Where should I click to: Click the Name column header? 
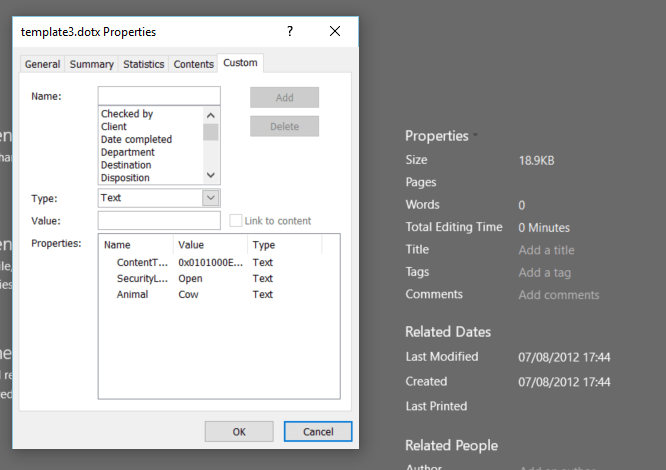[136, 245]
